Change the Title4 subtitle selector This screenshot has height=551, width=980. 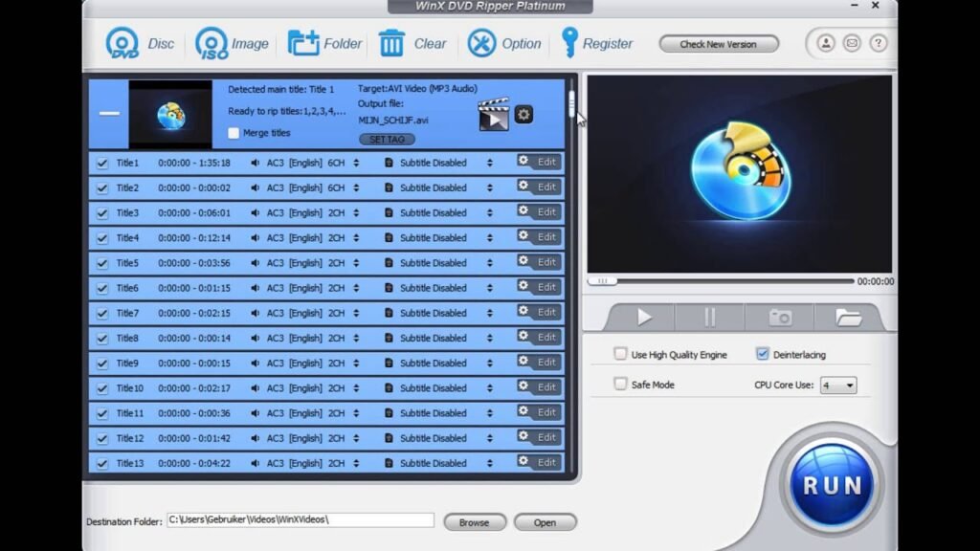[x=490, y=238]
